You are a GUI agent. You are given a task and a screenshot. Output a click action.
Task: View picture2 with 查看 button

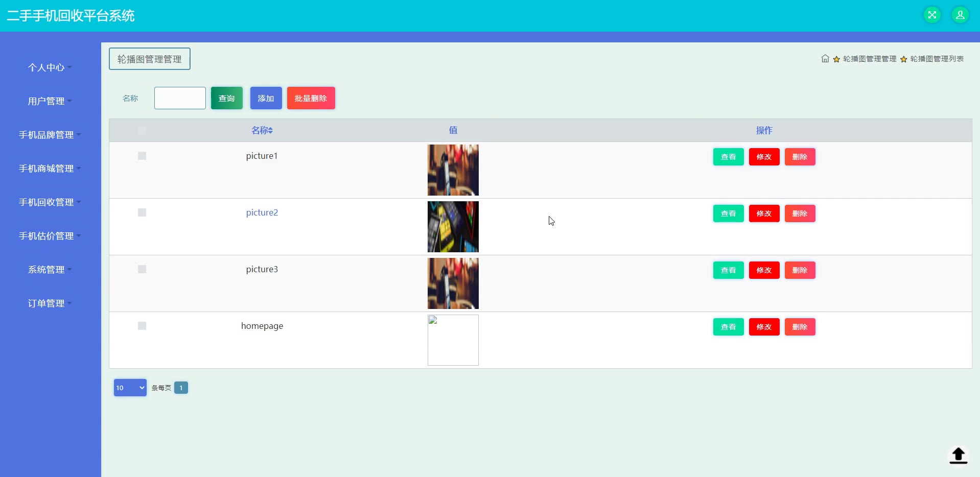(x=729, y=213)
